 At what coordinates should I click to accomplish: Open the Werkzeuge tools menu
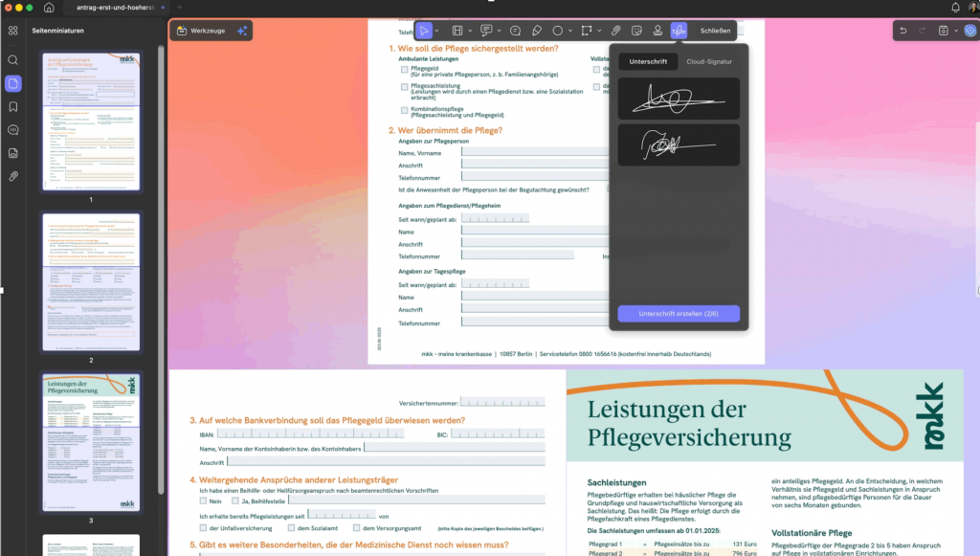coord(201,31)
